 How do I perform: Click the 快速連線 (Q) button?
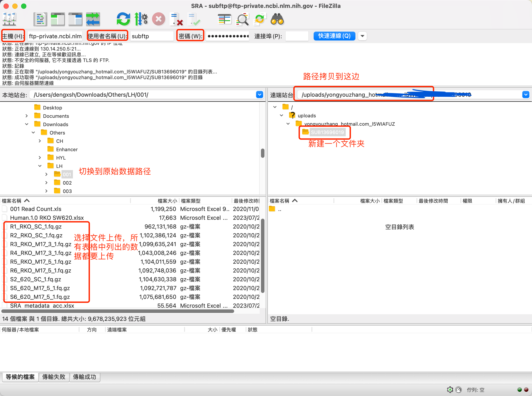click(x=334, y=36)
